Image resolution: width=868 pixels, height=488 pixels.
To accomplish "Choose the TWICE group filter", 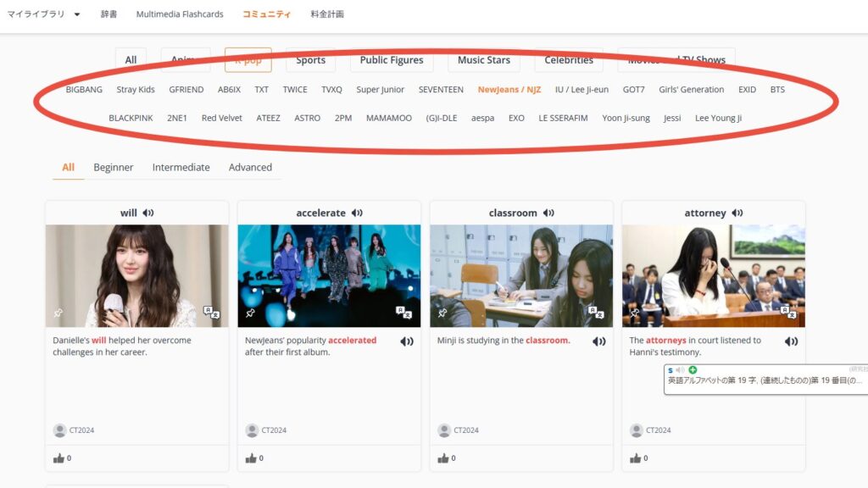I will [295, 89].
